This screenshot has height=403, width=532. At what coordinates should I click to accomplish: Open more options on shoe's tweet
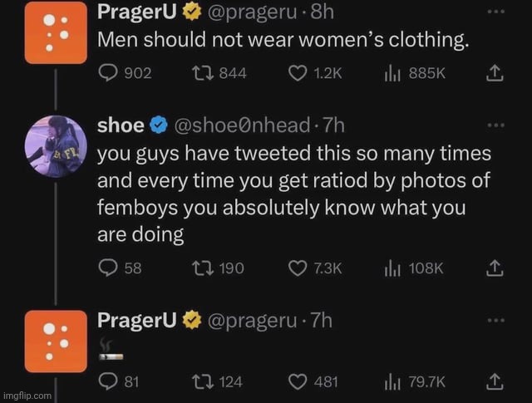tap(496, 125)
